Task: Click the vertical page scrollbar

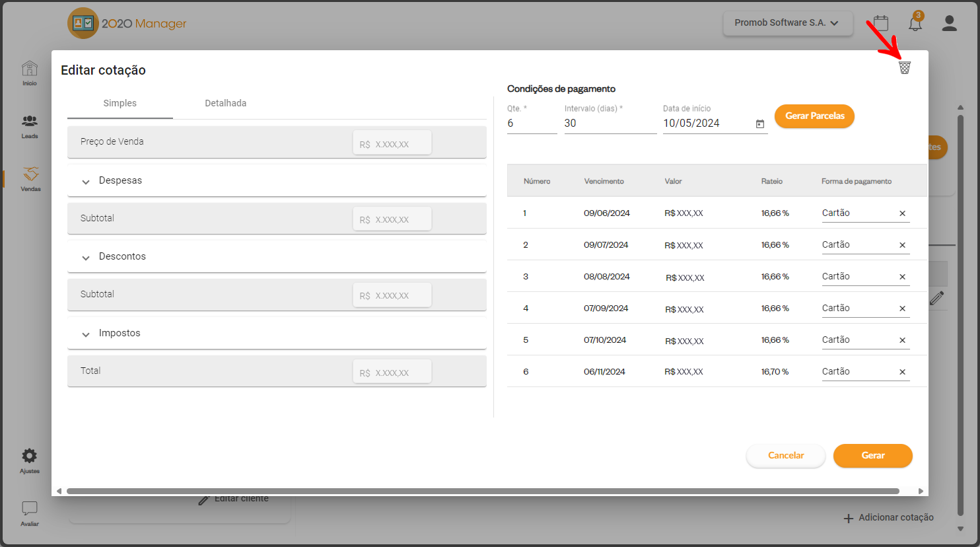Action: coord(961,316)
